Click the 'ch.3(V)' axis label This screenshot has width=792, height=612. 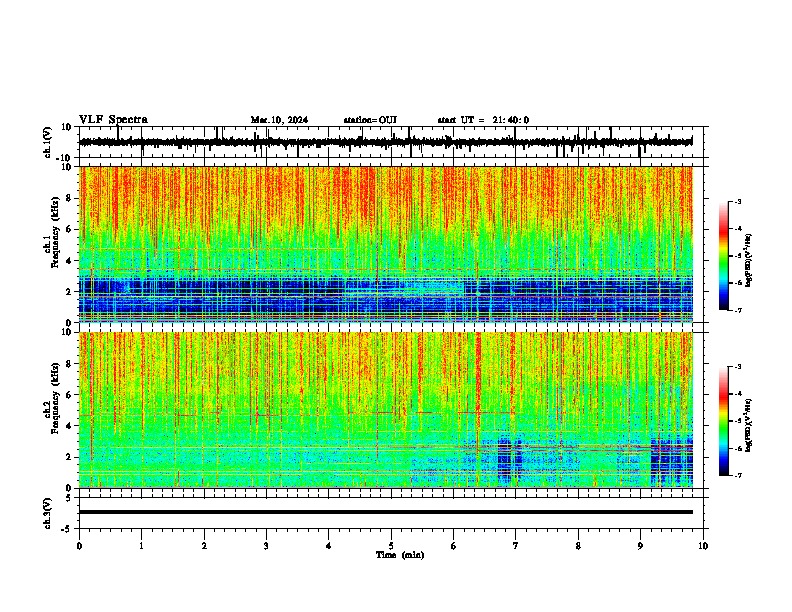click(x=48, y=513)
